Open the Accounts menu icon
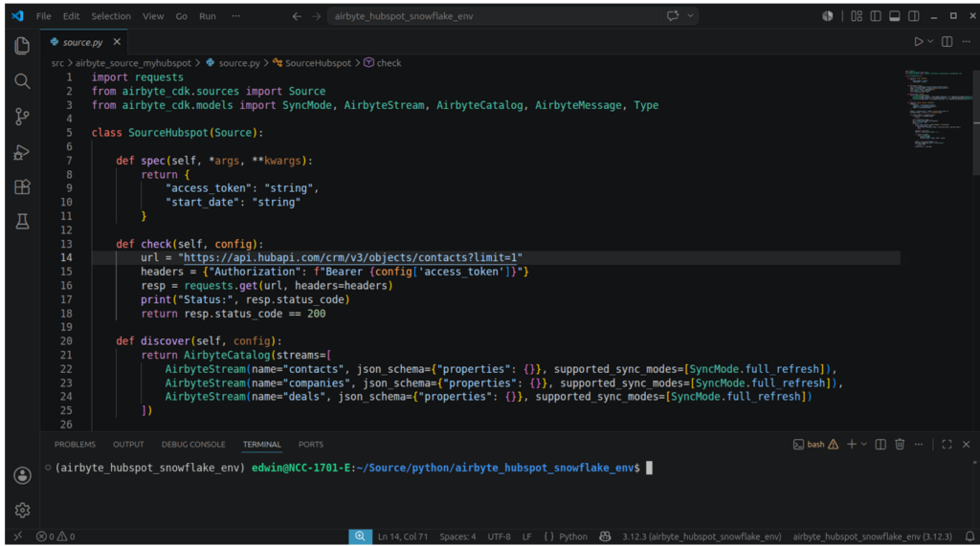This screenshot has width=980, height=546. click(23, 475)
